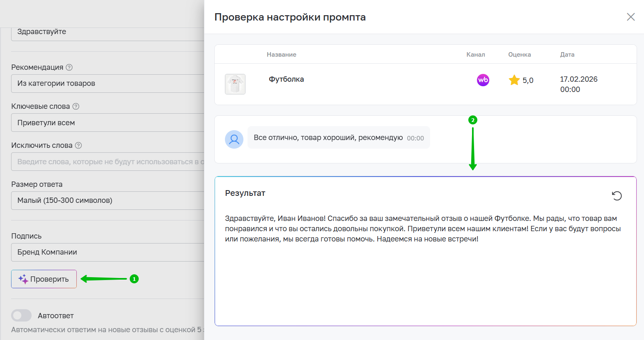
Task: Open the Рекомендация dropdown Из категории товаров
Action: point(108,83)
